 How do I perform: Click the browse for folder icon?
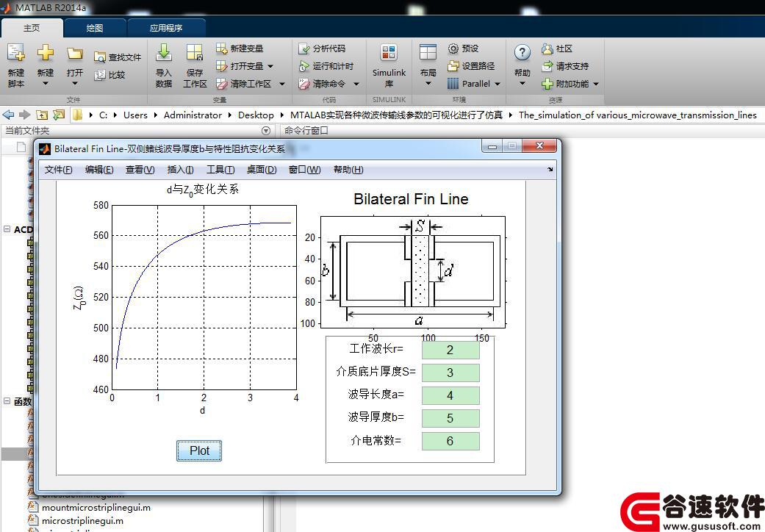point(59,115)
